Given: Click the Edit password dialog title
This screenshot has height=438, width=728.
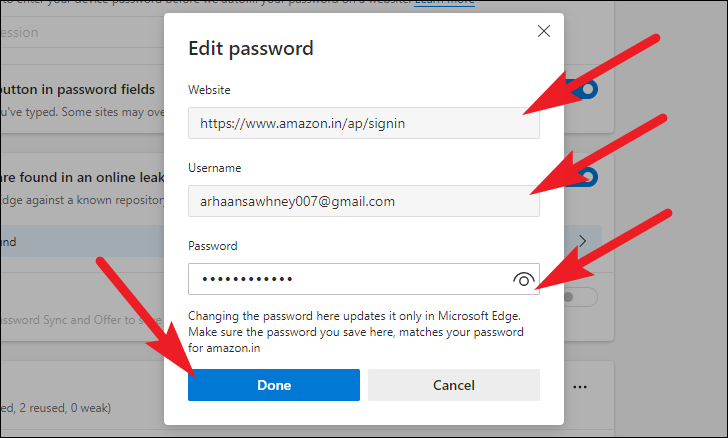Looking at the screenshot, I should tap(251, 48).
